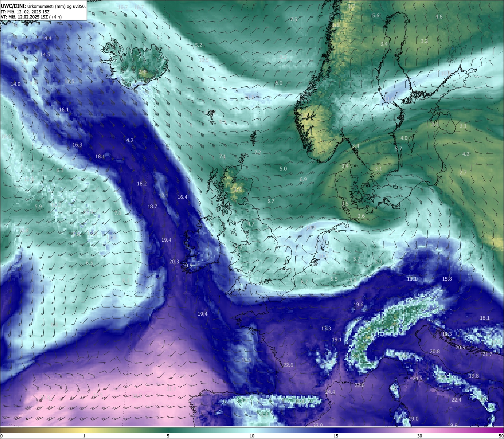Viewport: 504px width, 439px height.
Task: Select the 7.2 value on the map
Action: tap(258, 152)
